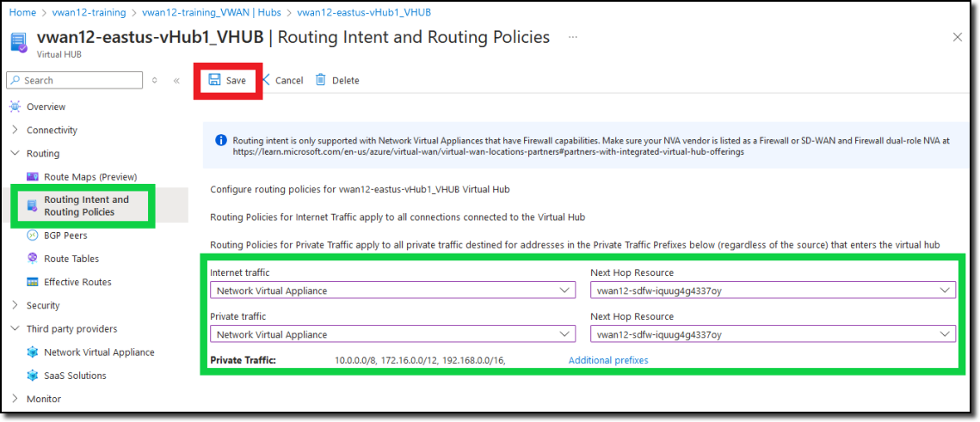
Task: Open Private traffic Next Hop Resource dropdown
Action: pos(773,334)
